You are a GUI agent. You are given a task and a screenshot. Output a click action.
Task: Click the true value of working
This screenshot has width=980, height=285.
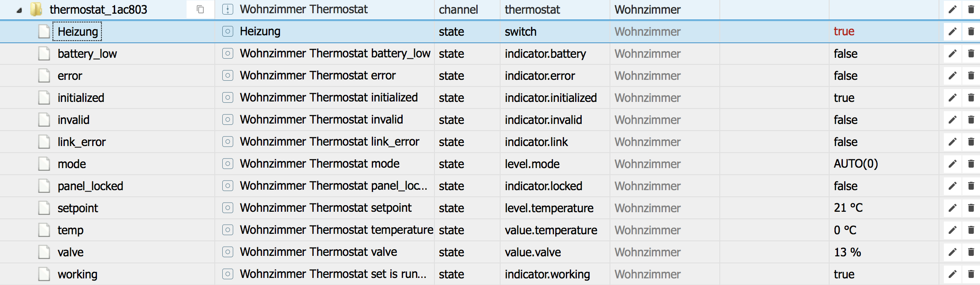[x=844, y=274]
